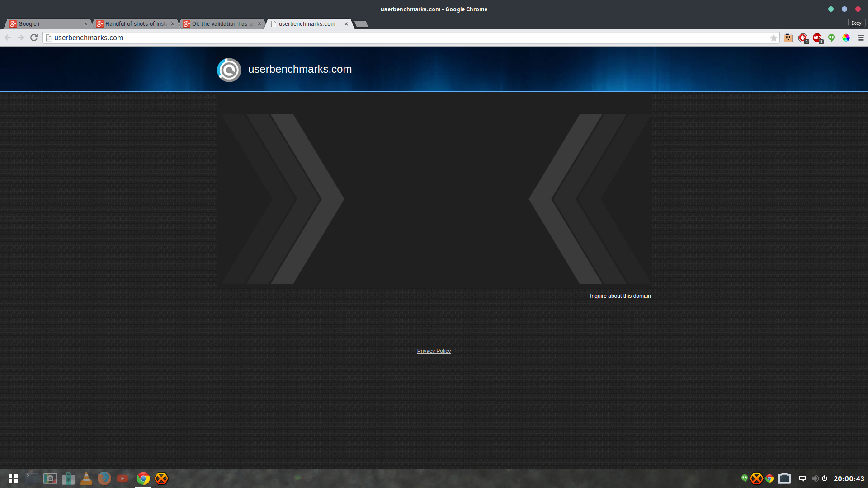Click the Chrome icon in system tray

pos(769,479)
